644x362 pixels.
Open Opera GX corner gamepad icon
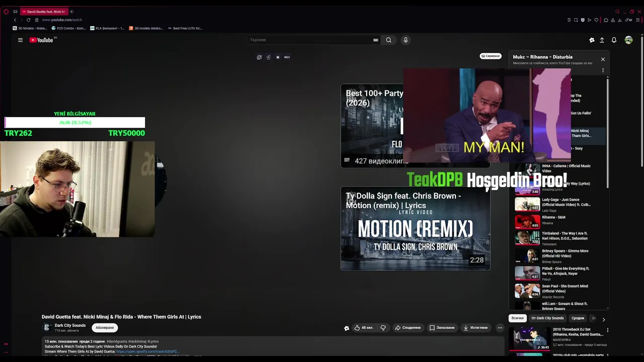[15, 12]
